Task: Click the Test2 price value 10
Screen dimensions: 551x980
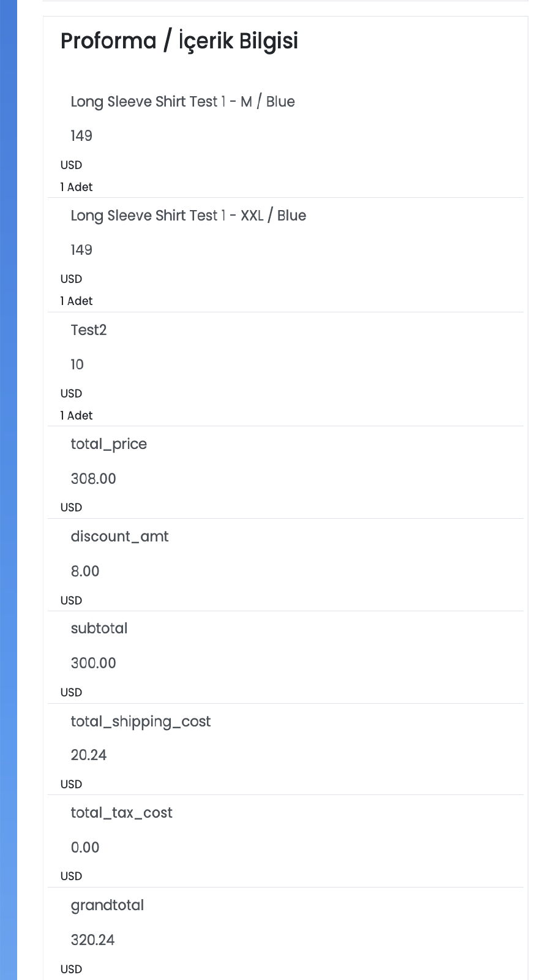Action: [77, 364]
